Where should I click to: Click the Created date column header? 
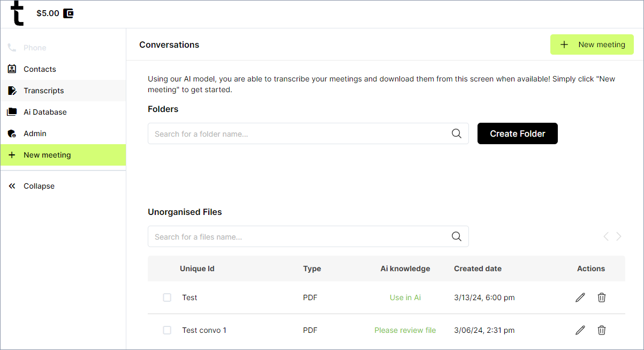click(x=478, y=269)
